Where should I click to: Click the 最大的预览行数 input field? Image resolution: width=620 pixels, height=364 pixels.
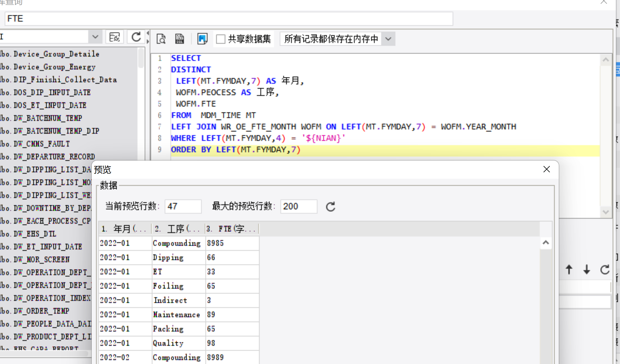coord(298,207)
